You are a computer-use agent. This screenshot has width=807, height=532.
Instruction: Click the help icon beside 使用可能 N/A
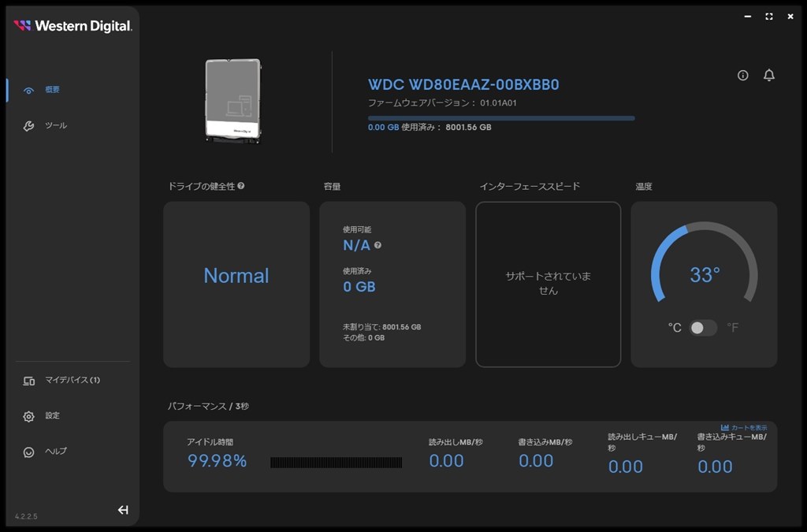coord(378,245)
